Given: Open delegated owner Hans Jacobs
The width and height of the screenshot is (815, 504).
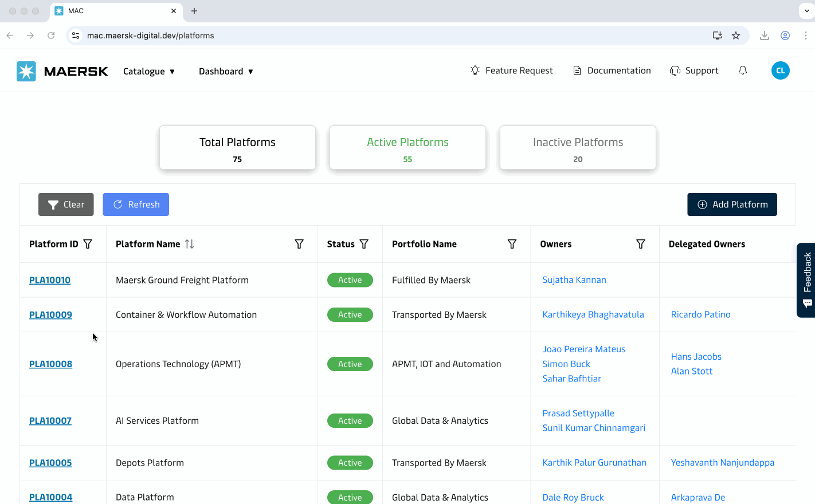Looking at the screenshot, I should (x=696, y=356).
